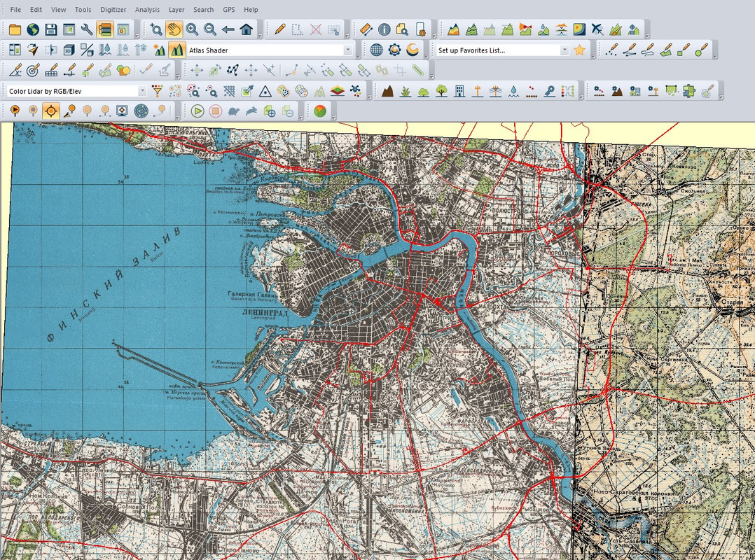Toggle the Pan hand grab tool
The image size is (755, 560).
174,29
